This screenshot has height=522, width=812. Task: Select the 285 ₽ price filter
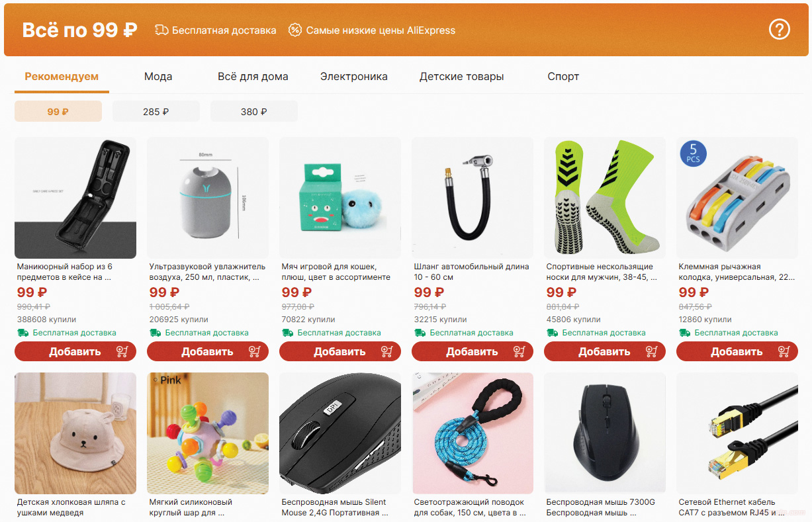click(156, 111)
